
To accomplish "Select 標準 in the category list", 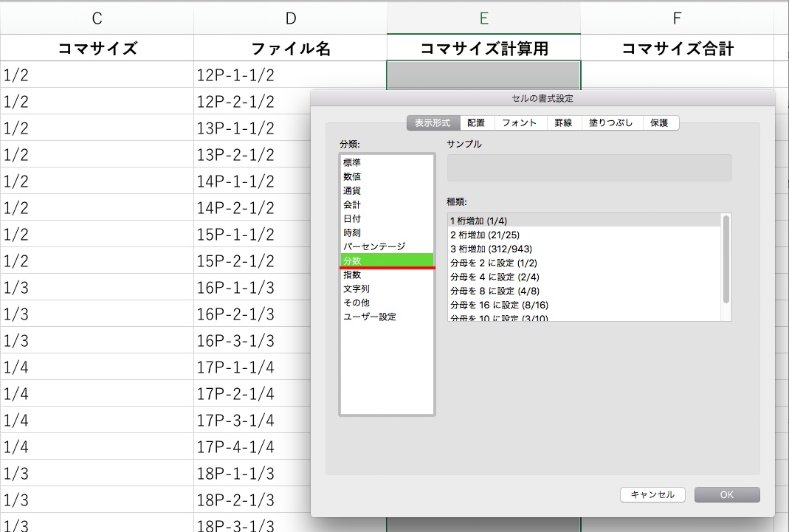I will coord(352,162).
